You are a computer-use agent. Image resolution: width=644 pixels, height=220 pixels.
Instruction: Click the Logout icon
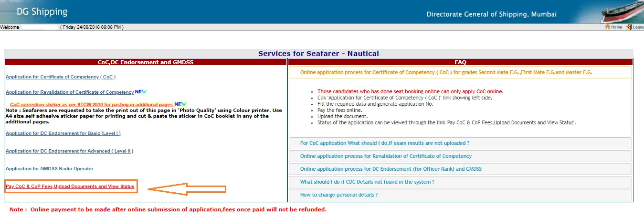[629, 27]
